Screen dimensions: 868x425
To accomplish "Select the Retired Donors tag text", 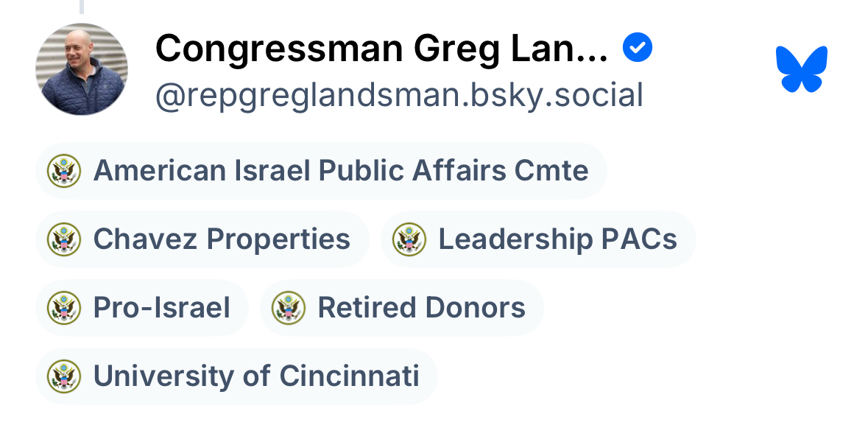I will point(421,308).
